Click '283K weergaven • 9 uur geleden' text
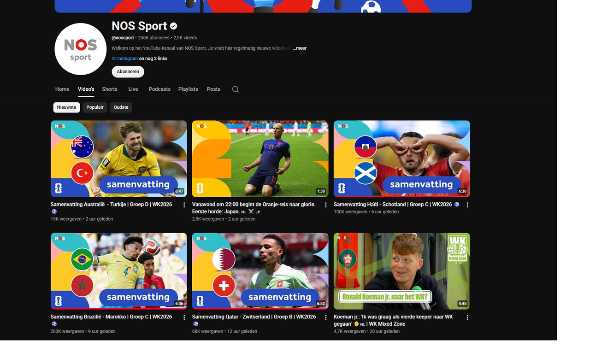 click(x=83, y=332)
